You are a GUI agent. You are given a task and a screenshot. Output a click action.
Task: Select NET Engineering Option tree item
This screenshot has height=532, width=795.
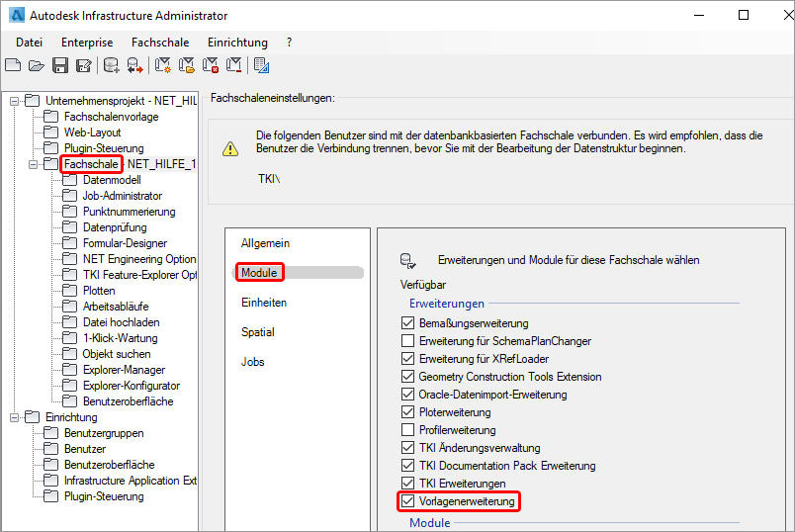point(139,259)
